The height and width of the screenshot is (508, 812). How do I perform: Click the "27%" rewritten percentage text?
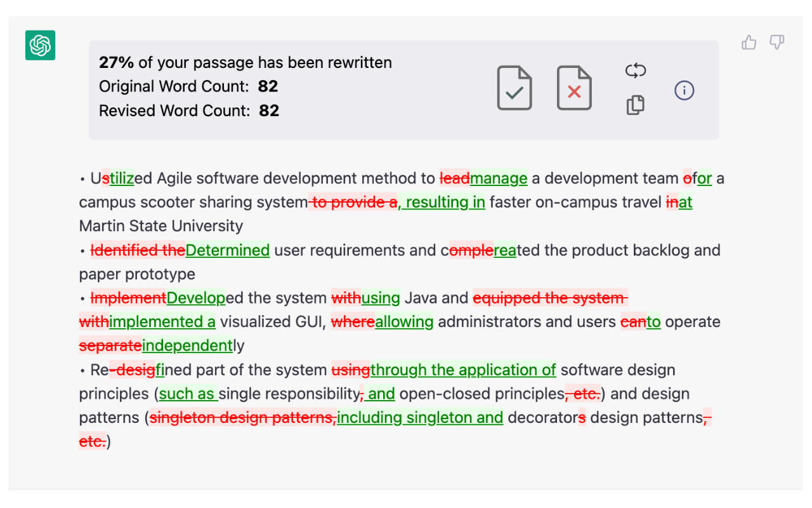(x=117, y=62)
